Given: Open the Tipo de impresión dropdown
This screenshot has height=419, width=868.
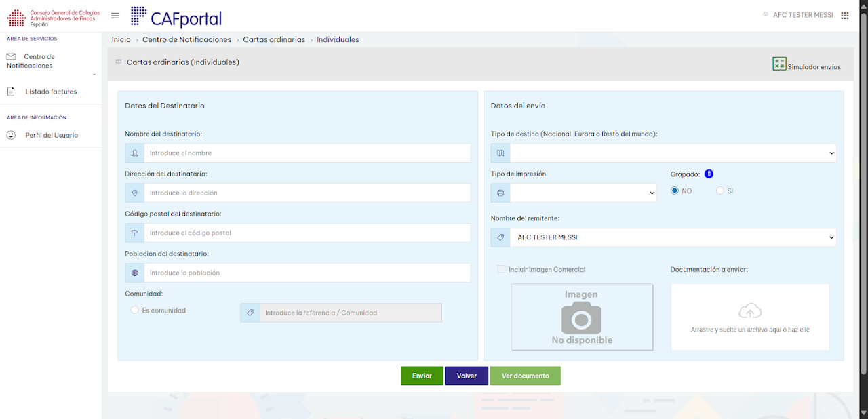Looking at the screenshot, I should (574, 193).
